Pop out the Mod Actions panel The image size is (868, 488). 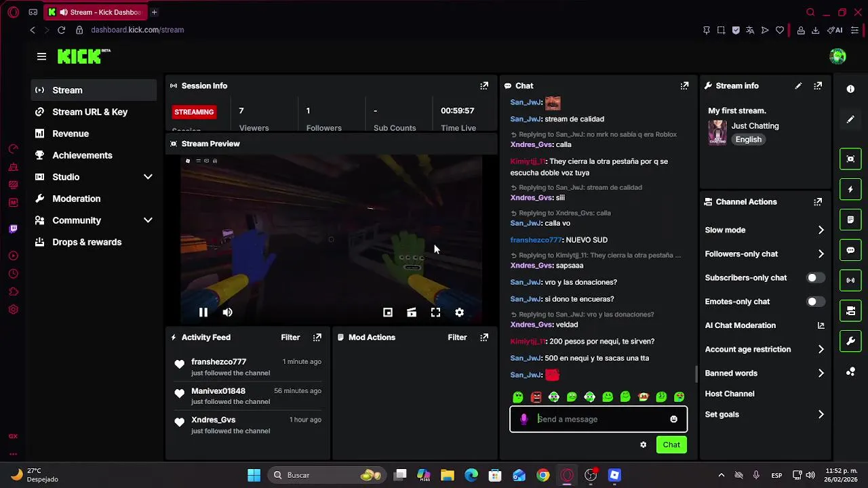point(484,338)
